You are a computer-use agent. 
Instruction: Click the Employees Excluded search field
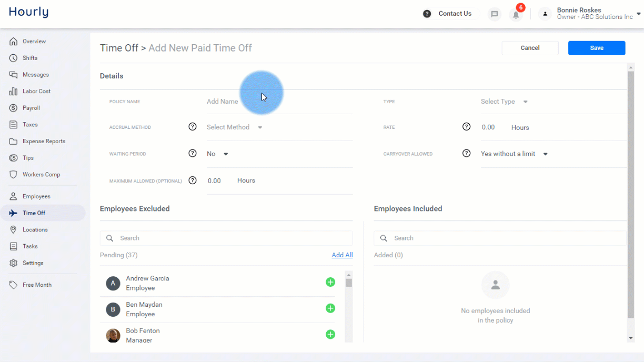[x=226, y=238]
